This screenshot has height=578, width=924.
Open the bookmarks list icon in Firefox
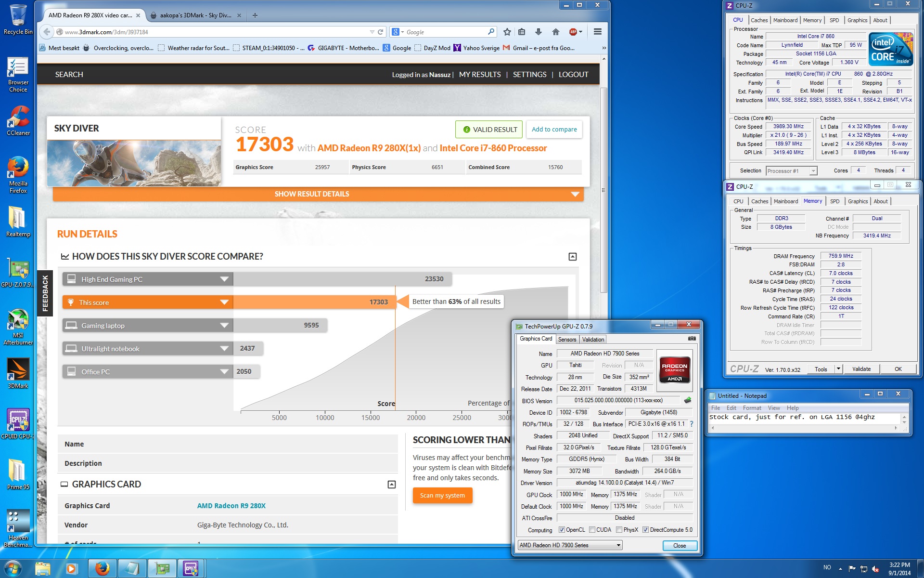(522, 32)
